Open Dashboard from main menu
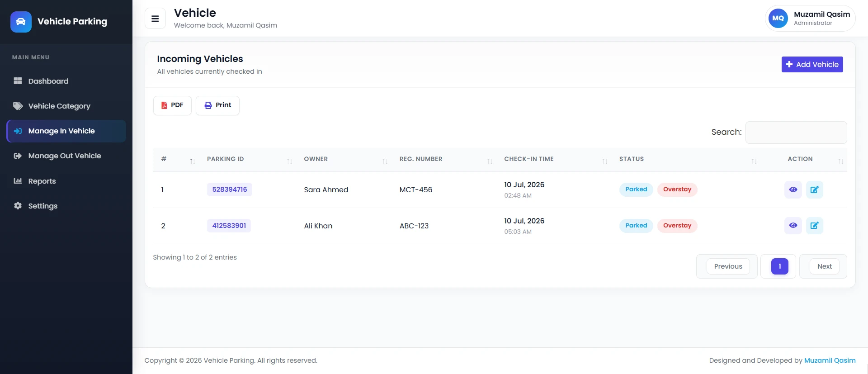This screenshot has height=374, width=868. pyautogui.click(x=66, y=81)
